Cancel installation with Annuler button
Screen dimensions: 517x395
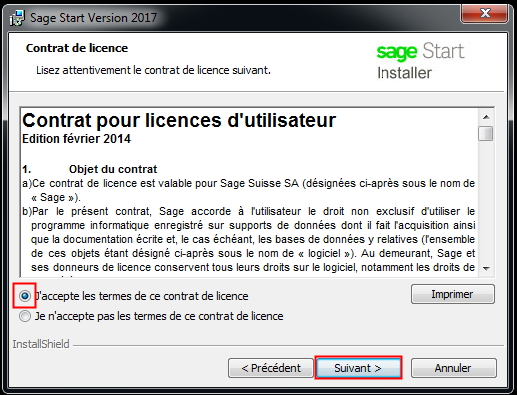pyautogui.click(x=453, y=368)
